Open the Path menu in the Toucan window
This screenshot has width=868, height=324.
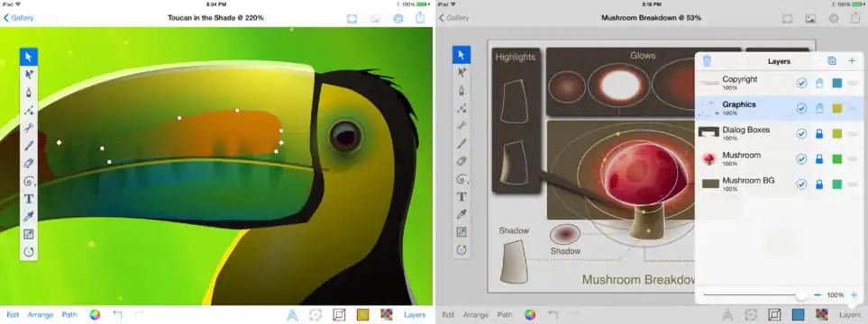point(69,315)
